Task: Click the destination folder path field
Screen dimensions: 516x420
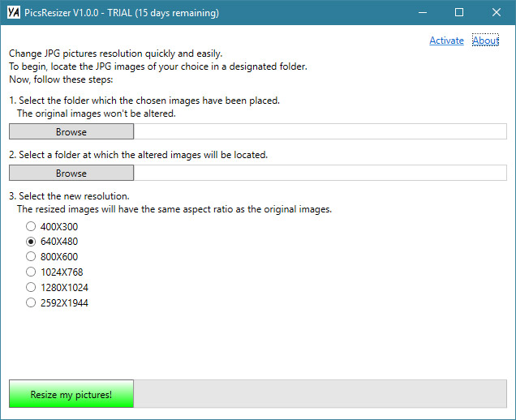Action: click(320, 174)
